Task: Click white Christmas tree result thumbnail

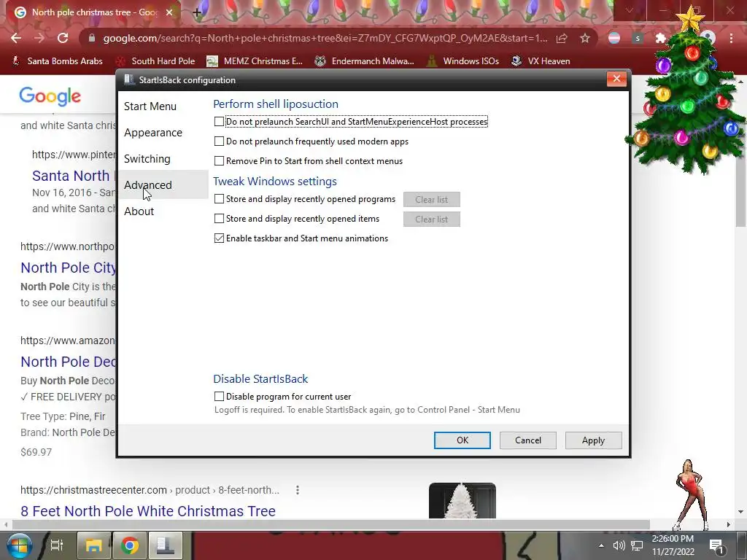Action: pyautogui.click(x=462, y=500)
